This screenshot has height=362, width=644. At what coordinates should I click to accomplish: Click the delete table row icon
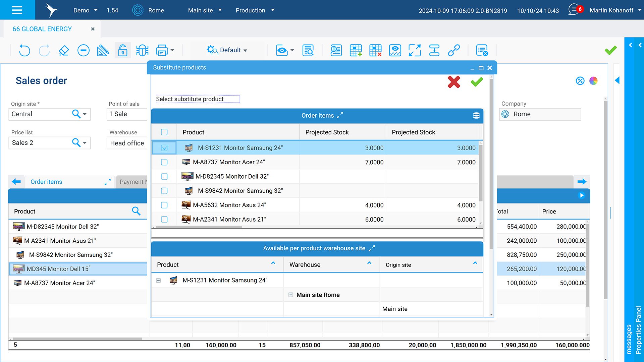pyautogui.click(x=375, y=50)
